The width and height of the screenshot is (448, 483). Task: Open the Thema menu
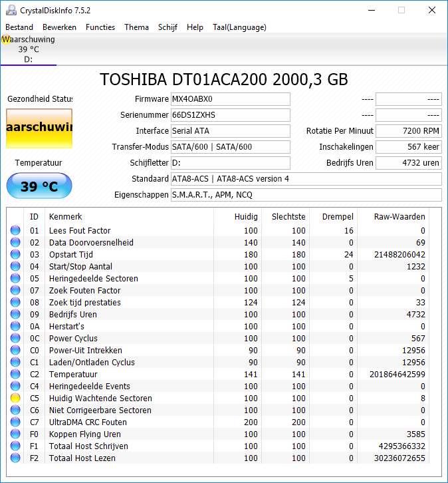pyautogui.click(x=136, y=27)
